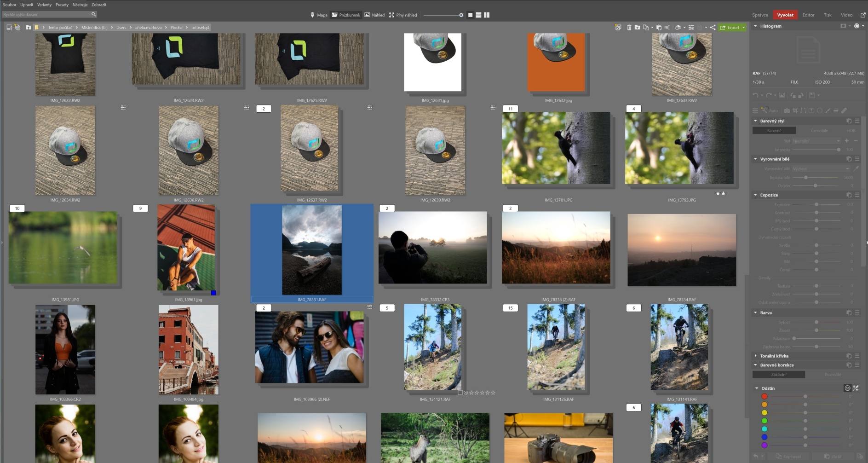
Task: Collapse the Expozice panel section
Action: point(755,195)
